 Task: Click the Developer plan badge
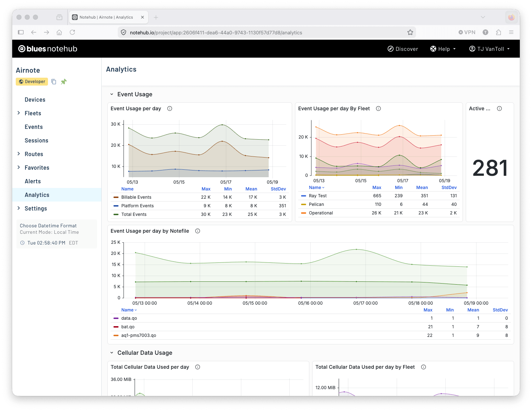pos(32,82)
